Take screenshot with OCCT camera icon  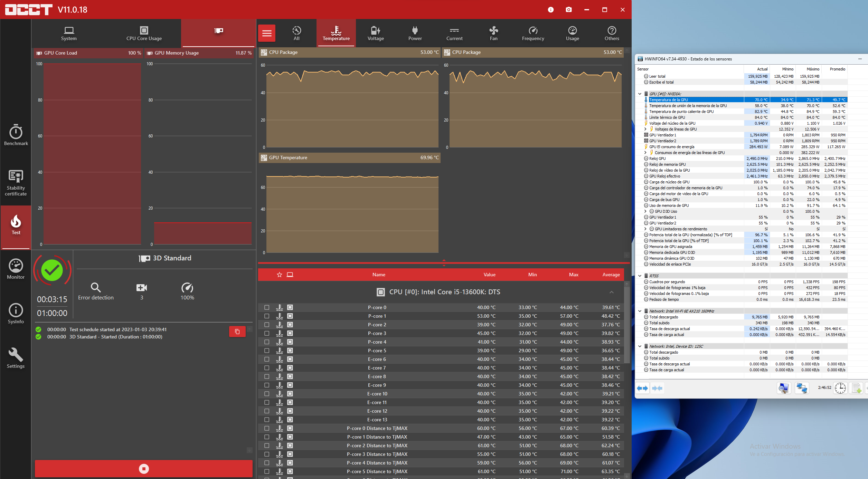pos(569,10)
